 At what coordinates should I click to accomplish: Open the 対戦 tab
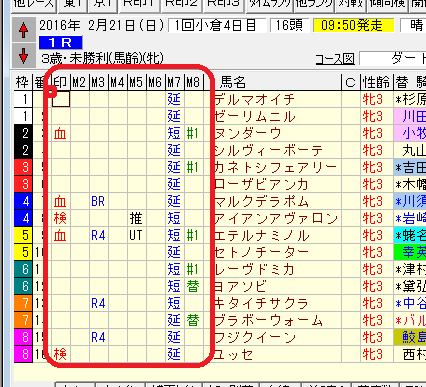point(351,4)
